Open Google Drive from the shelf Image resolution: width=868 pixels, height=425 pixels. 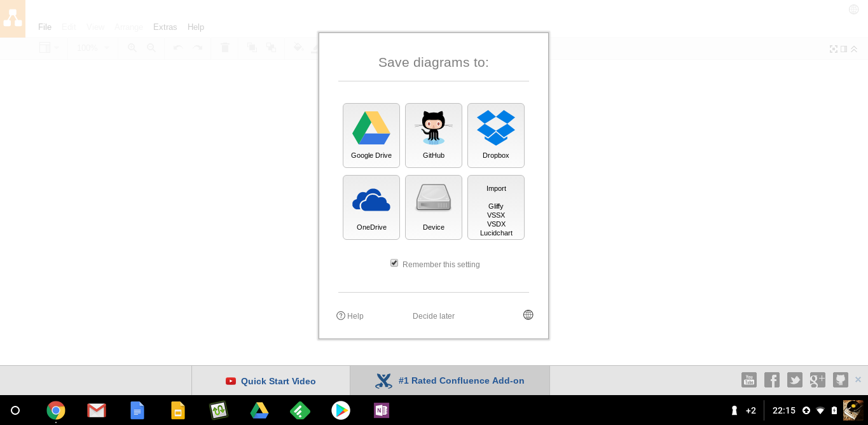point(259,410)
